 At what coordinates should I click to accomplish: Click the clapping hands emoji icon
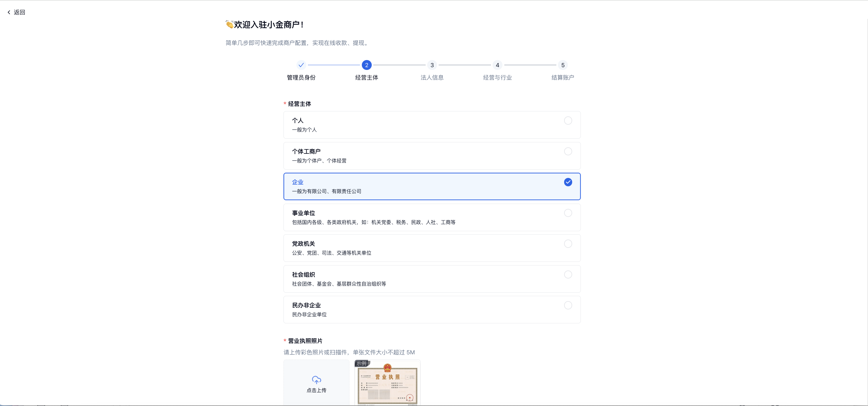(230, 24)
